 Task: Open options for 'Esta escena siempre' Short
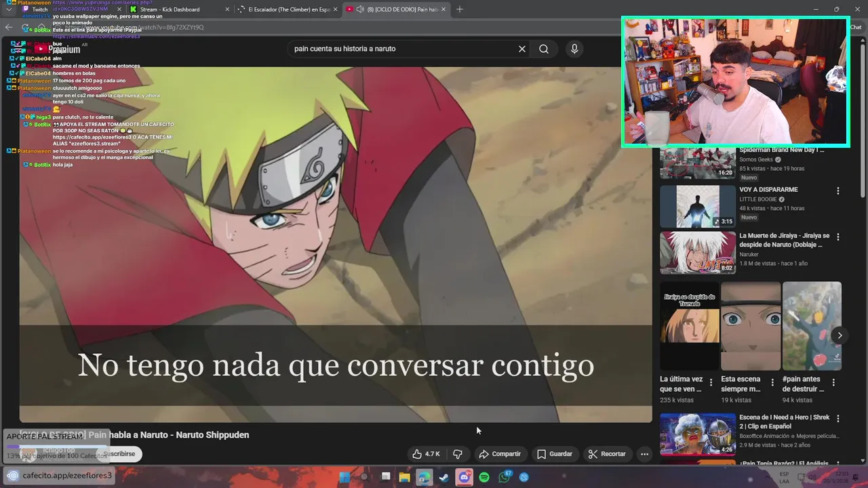coord(772,383)
